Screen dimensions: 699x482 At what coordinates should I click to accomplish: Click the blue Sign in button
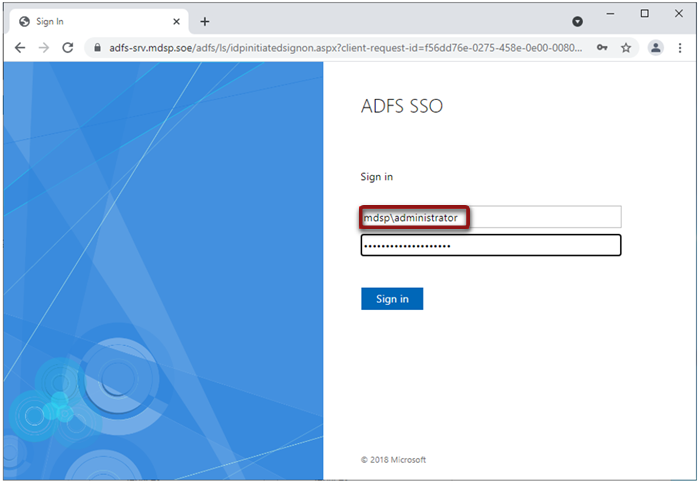click(392, 299)
